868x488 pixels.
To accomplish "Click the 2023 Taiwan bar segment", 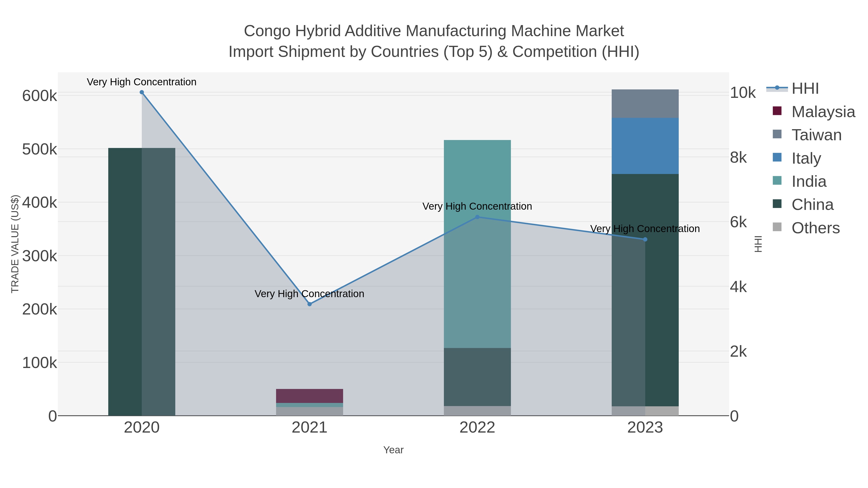I will tap(645, 104).
